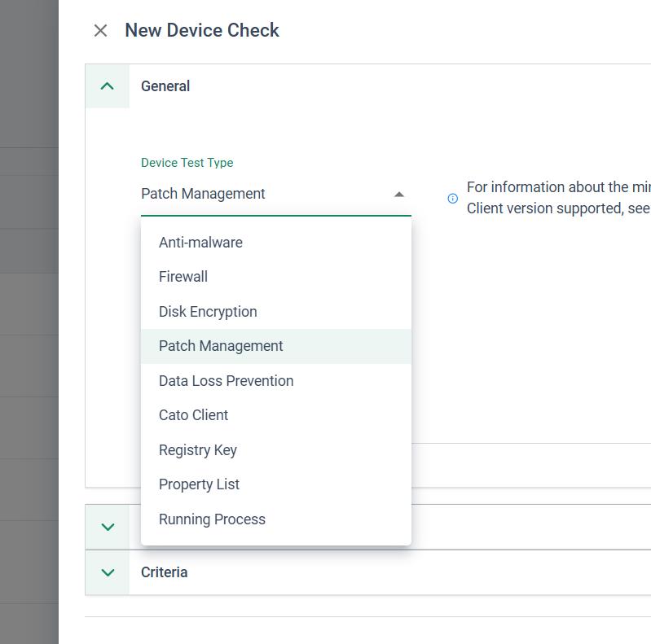651x644 pixels.
Task: Choose Registry Key test type
Action: coord(198,450)
